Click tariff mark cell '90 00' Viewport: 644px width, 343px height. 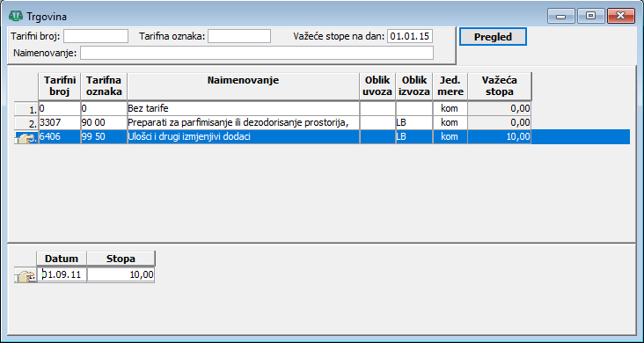pos(105,123)
